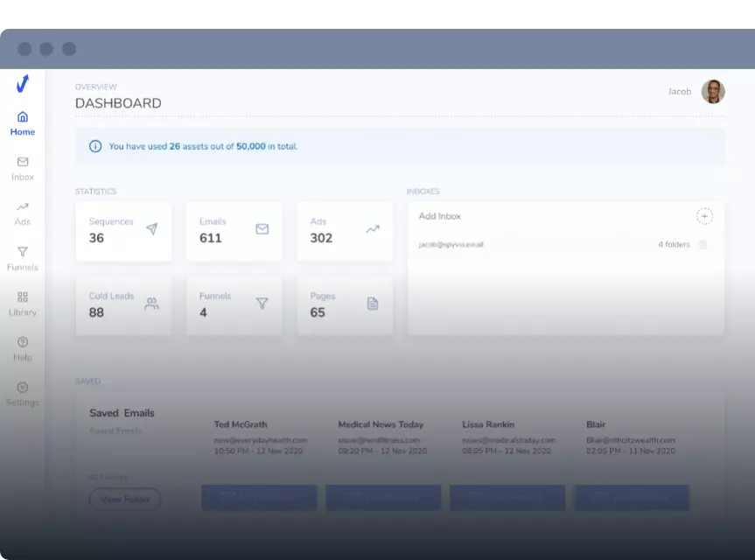Click the blue button under Blair
This screenshot has height=560, width=755.
pos(632,497)
